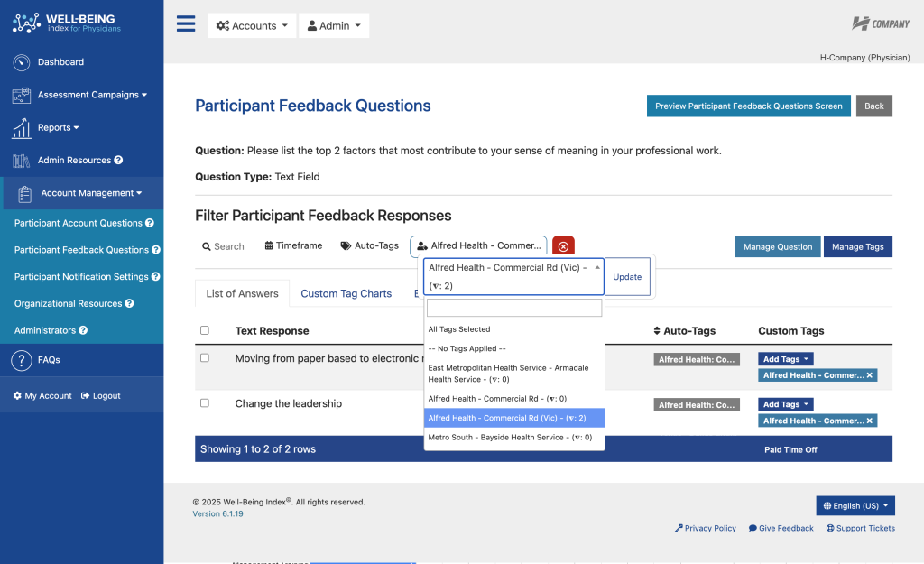Open the Privacy Policy link
This screenshot has height=564, width=924.
[706, 528]
